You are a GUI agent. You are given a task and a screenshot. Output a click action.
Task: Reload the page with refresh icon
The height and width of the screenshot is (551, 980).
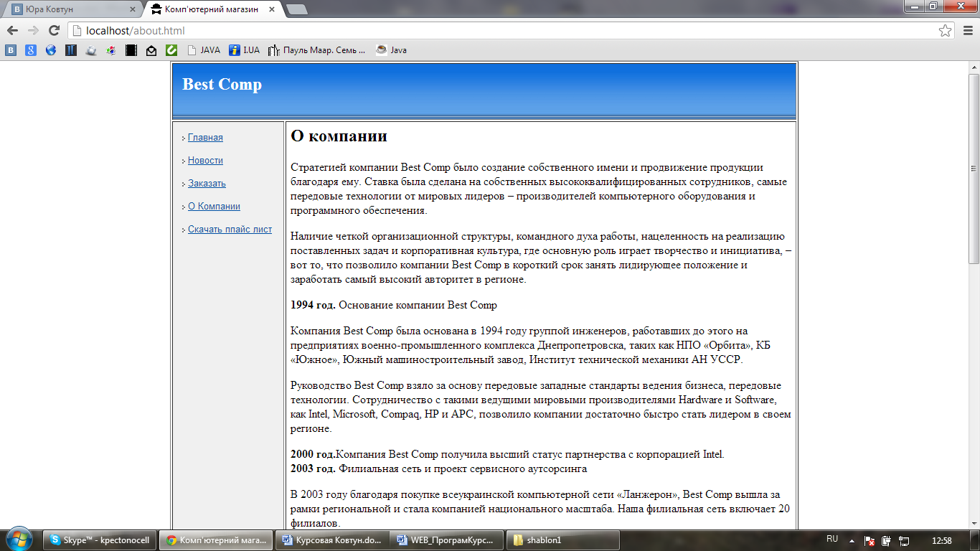(54, 30)
